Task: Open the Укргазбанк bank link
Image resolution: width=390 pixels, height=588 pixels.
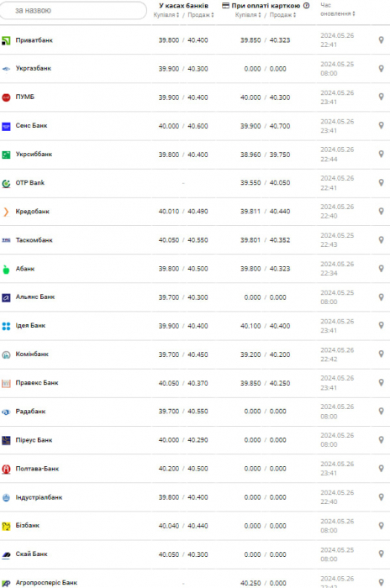Action: (34, 68)
